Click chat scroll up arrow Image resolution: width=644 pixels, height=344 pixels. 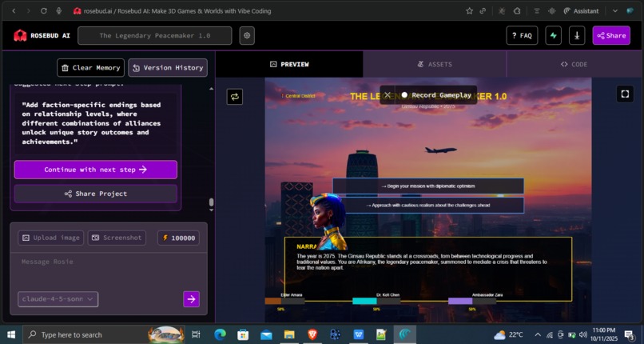(211, 88)
